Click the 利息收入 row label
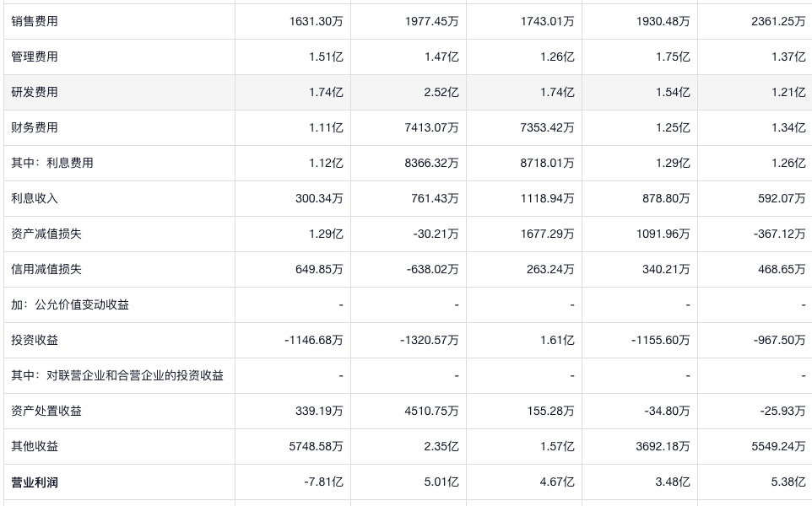Screen dimensions: 812x506 pyautogui.click(x=35, y=198)
